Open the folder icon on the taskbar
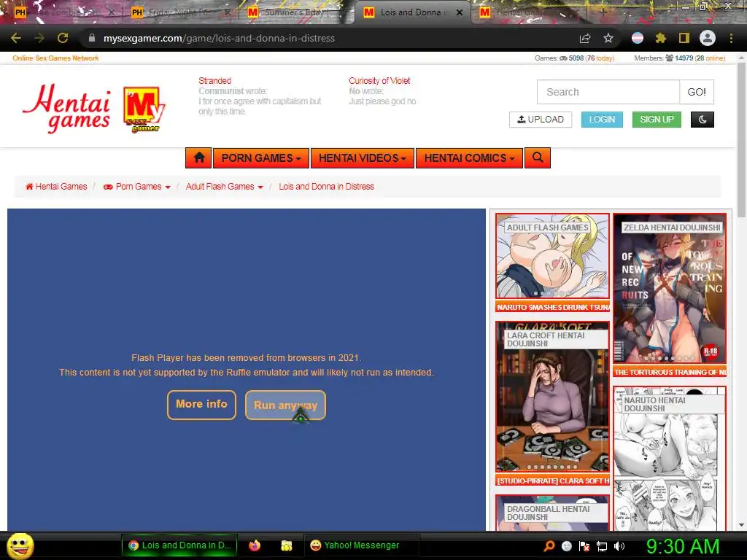Screen dimensions: 747x560 (286, 545)
